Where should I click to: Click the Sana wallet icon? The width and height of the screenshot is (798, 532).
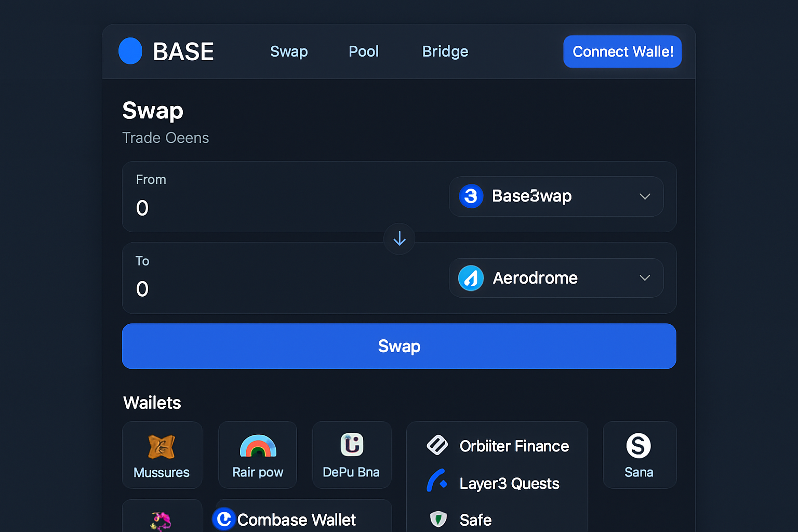(639, 446)
